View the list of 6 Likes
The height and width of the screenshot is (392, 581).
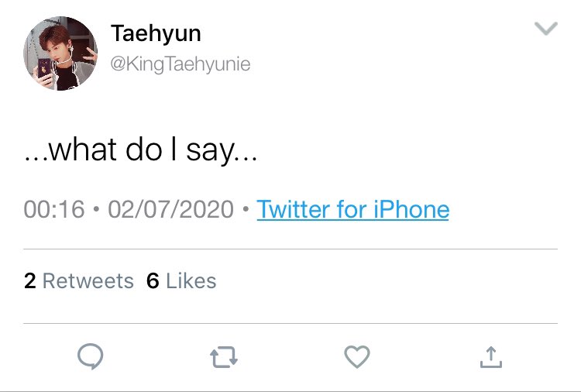coord(181,280)
